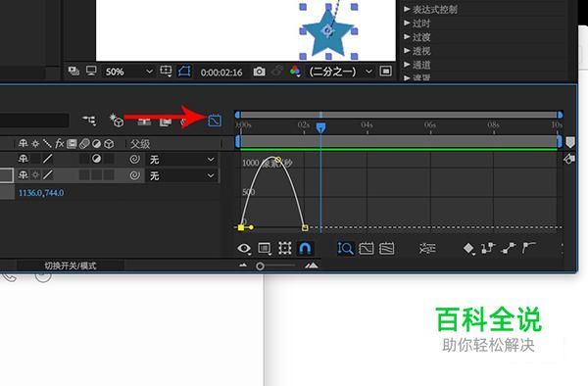Click the primary viewer monitor icon
Image resolution: width=588 pixels, height=386 pixels.
[91, 71]
